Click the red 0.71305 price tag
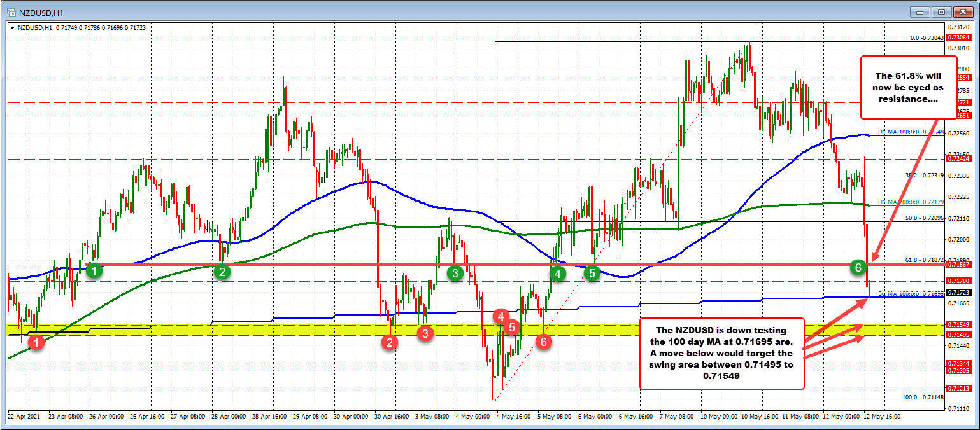980x430 pixels. [958, 371]
